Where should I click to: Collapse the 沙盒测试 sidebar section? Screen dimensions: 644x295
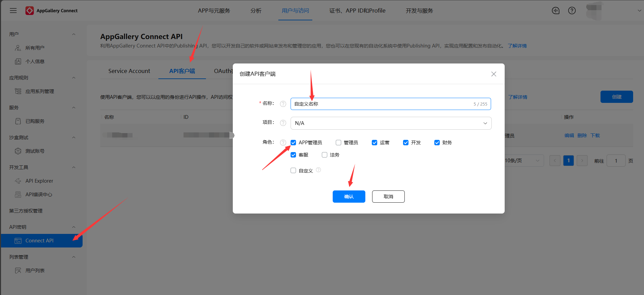tap(74, 137)
